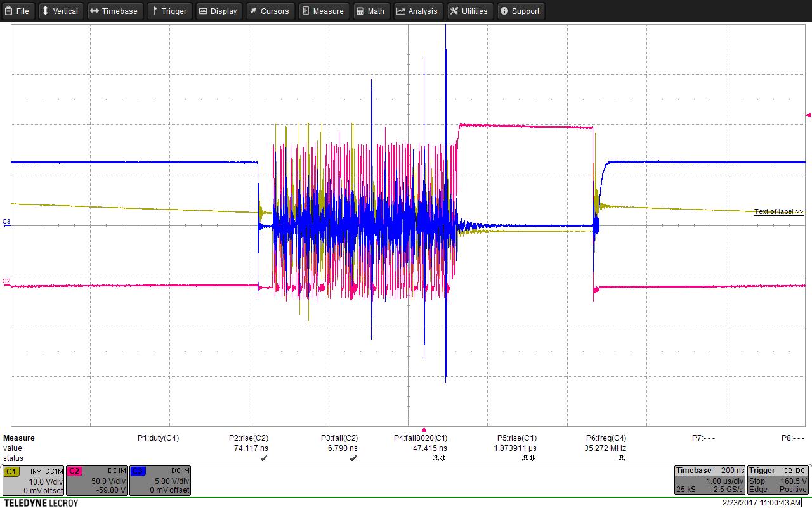Open the Trigger descriptor box
The width and height of the screenshot is (812, 508).
(778, 481)
